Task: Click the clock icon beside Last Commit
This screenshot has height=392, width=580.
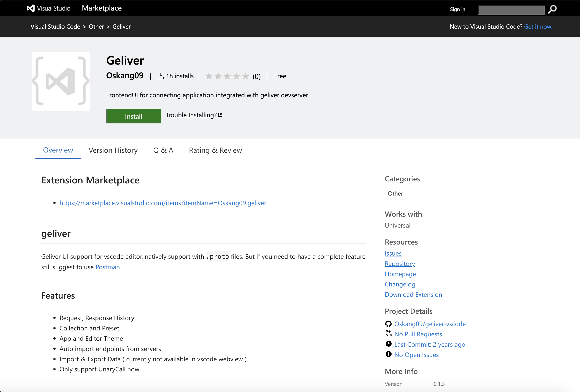Action: (x=389, y=344)
